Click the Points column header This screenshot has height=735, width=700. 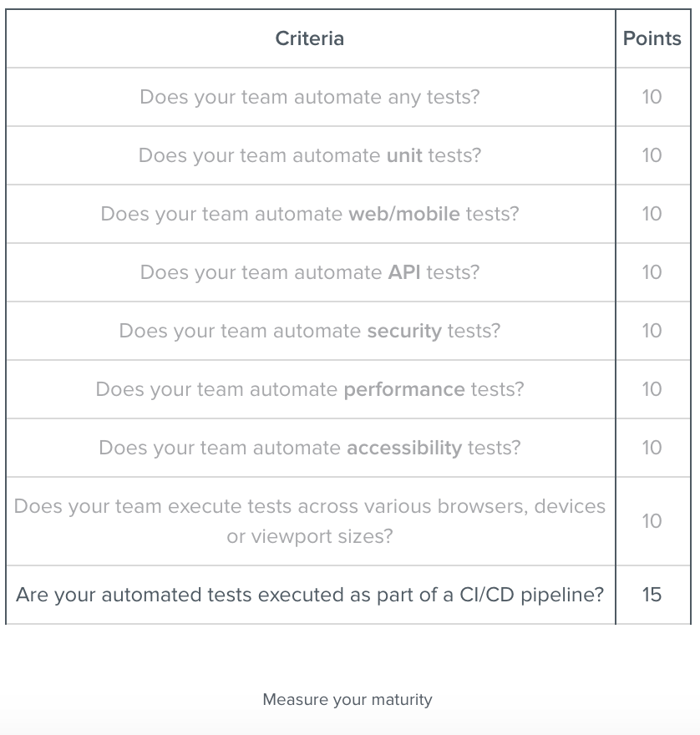[x=652, y=38]
